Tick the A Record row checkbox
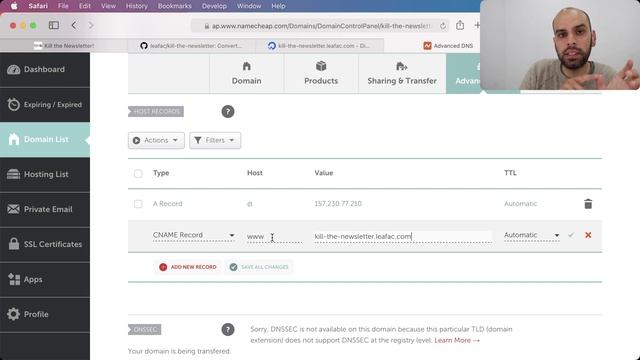The height and width of the screenshot is (360, 640). (x=138, y=204)
